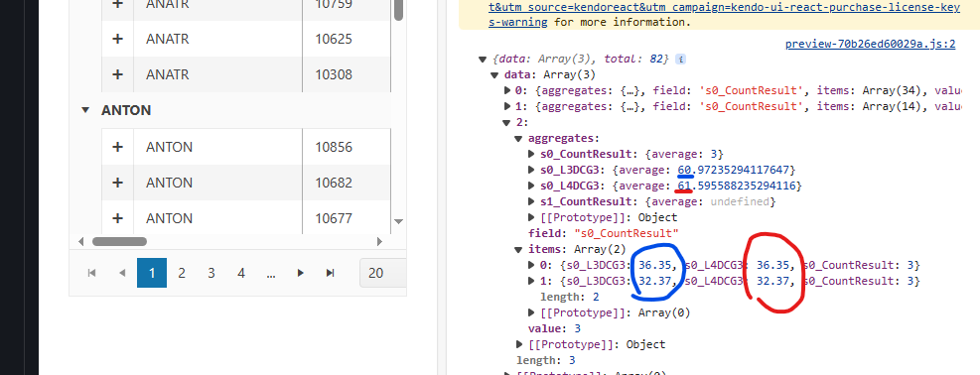Expand s0_L3DCG3 aggregate entry
Viewport: 980px width, 375px height.
(532, 170)
